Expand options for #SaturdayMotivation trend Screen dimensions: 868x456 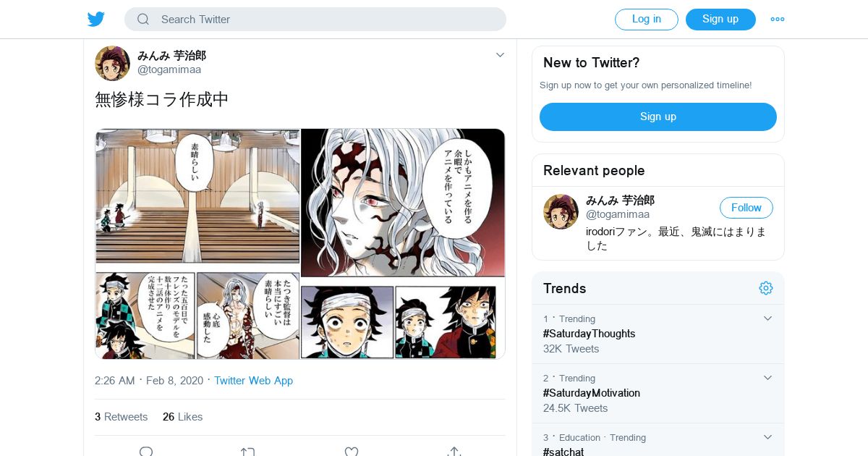click(768, 378)
